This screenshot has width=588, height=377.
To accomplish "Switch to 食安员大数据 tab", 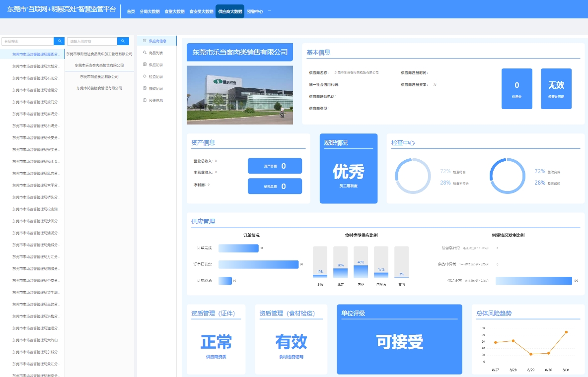I will click(201, 11).
